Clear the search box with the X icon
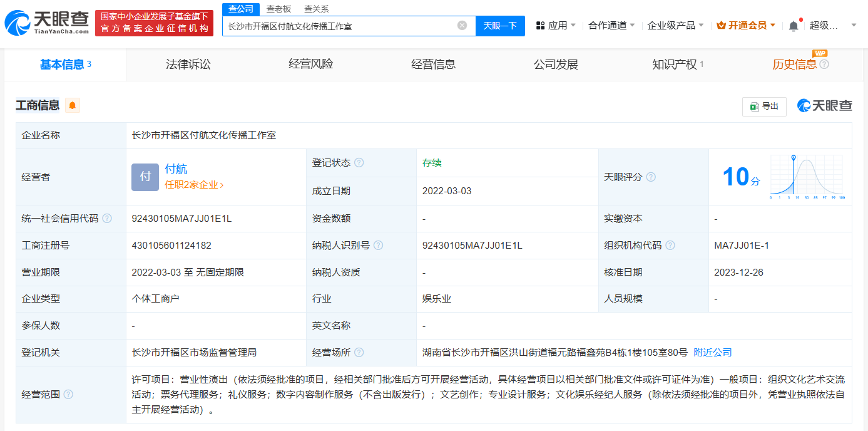 (462, 26)
